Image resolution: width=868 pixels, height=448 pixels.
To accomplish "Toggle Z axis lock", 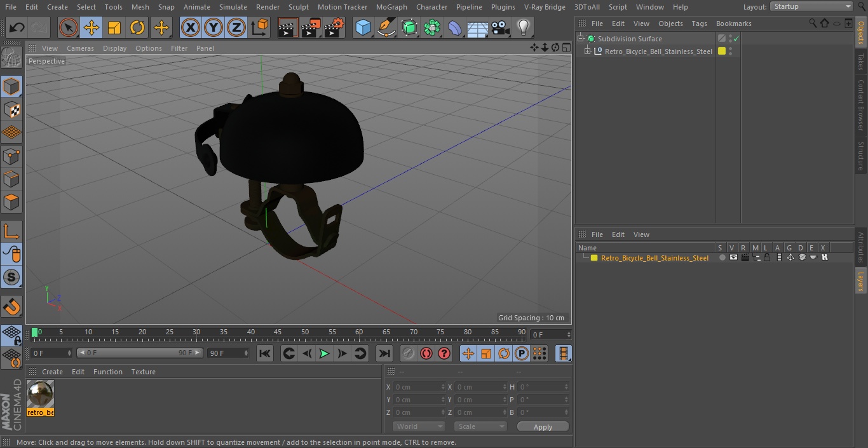I will pos(236,27).
